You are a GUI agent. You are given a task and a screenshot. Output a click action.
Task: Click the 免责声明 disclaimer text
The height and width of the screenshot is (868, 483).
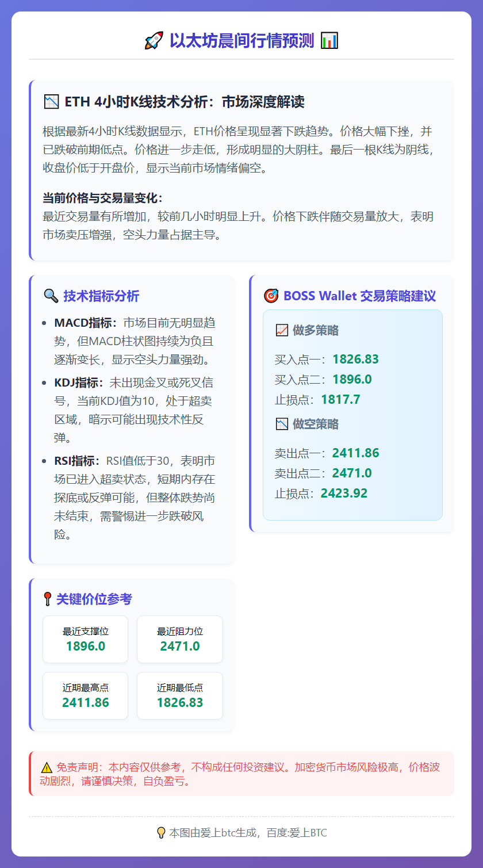[240, 774]
